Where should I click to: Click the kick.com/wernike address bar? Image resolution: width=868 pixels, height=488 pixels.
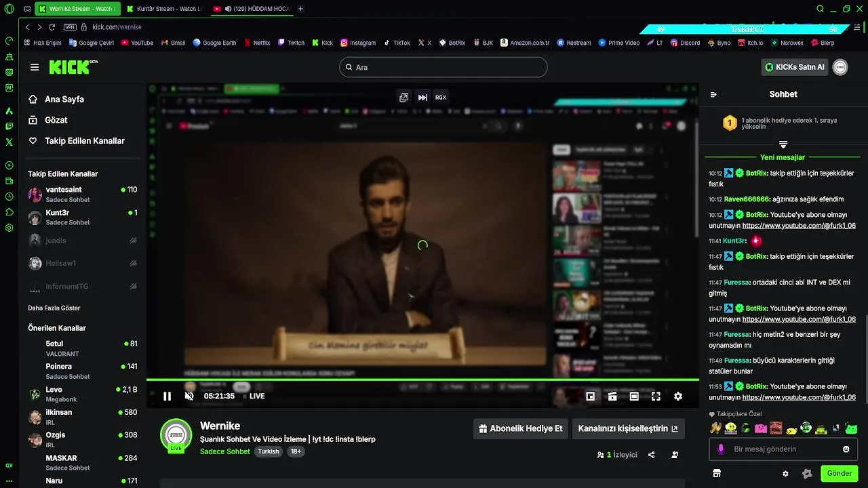pyautogui.click(x=117, y=27)
